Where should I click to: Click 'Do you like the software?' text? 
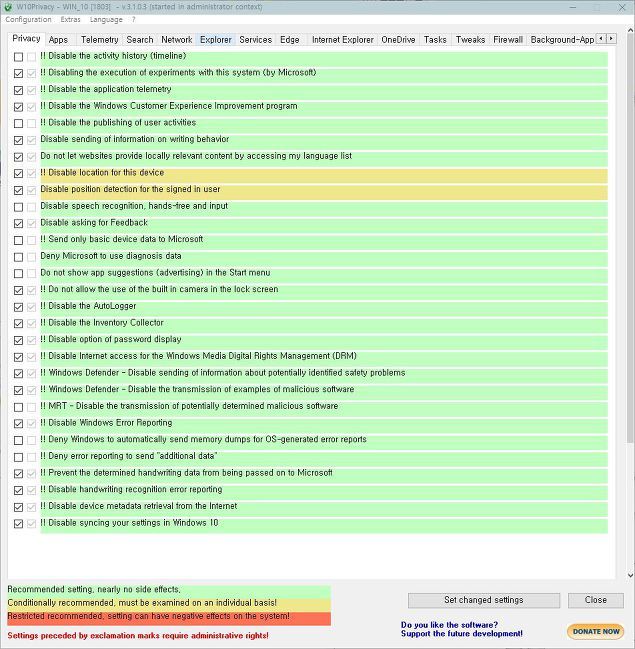pyautogui.click(x=449, y=625)
